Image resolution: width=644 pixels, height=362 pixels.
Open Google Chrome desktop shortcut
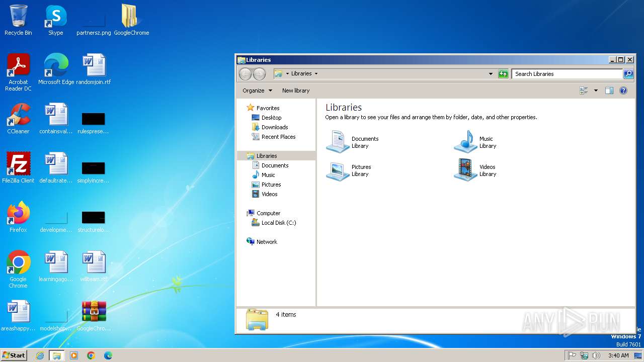point(18,269)
